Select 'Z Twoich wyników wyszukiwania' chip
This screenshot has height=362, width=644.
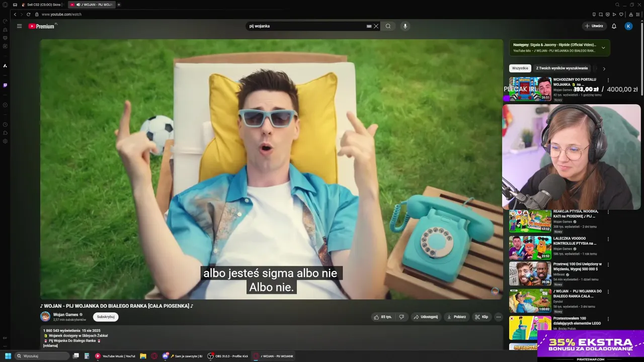pyautogui.click(x=561, y=68)
